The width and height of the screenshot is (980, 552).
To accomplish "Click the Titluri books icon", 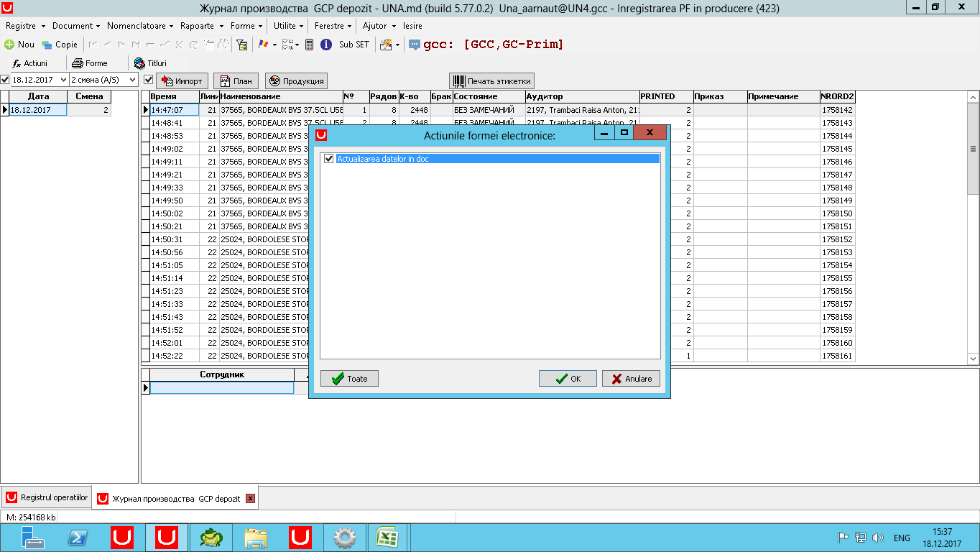I will [139, 63].
